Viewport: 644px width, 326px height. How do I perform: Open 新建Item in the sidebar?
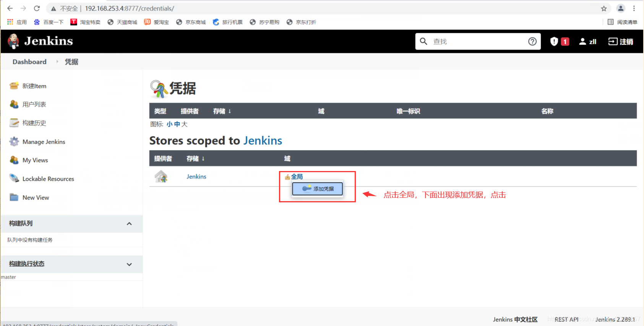click(x=34, y=86)
